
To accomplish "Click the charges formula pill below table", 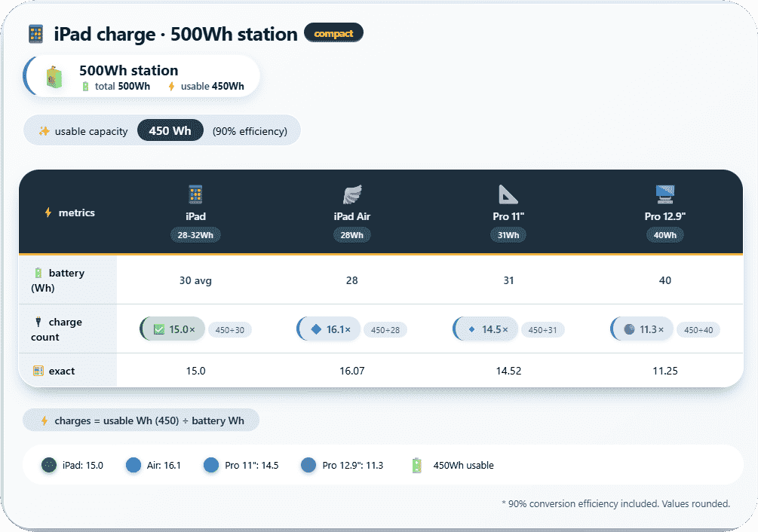I will pyautogui.click(x=141, y=420).
